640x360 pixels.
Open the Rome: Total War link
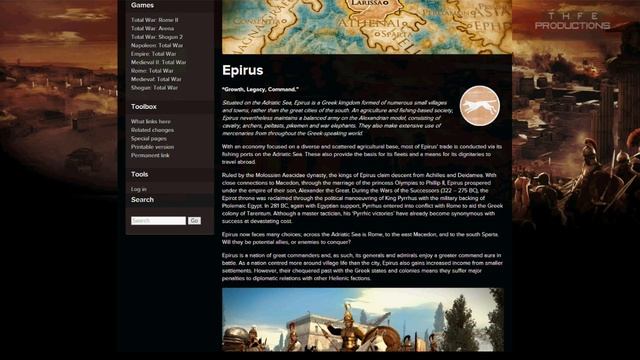(152, 71)
